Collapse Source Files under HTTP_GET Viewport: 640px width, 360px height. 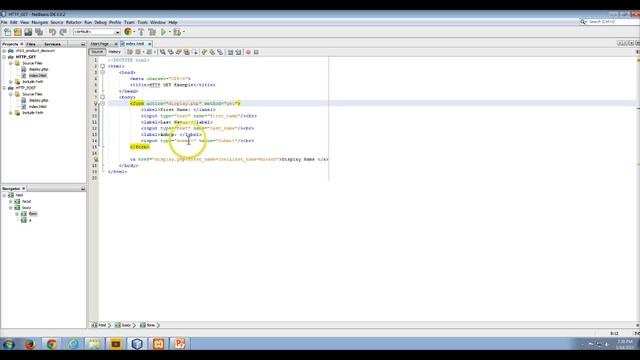click(11, 63)
